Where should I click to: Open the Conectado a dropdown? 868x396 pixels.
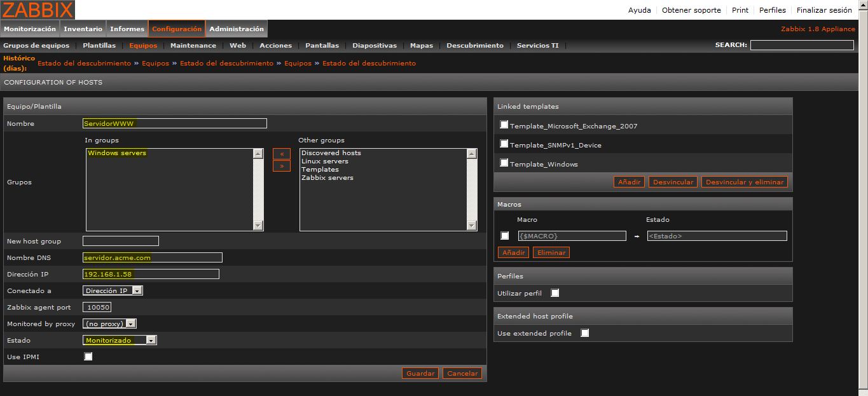[113, 290]
